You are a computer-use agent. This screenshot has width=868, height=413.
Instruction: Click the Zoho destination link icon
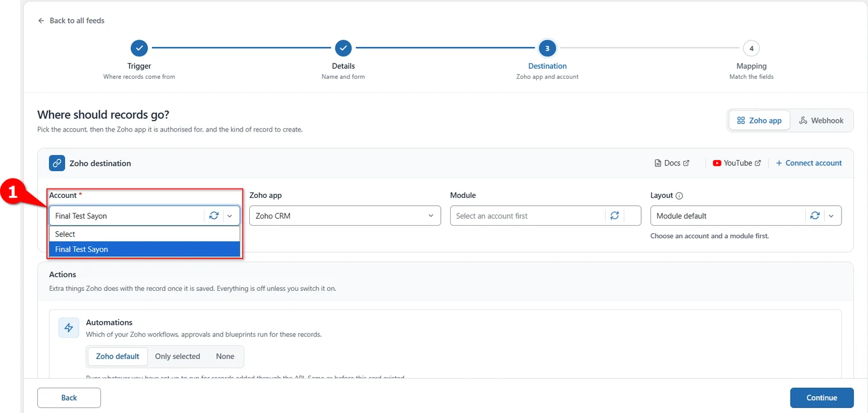57,163
